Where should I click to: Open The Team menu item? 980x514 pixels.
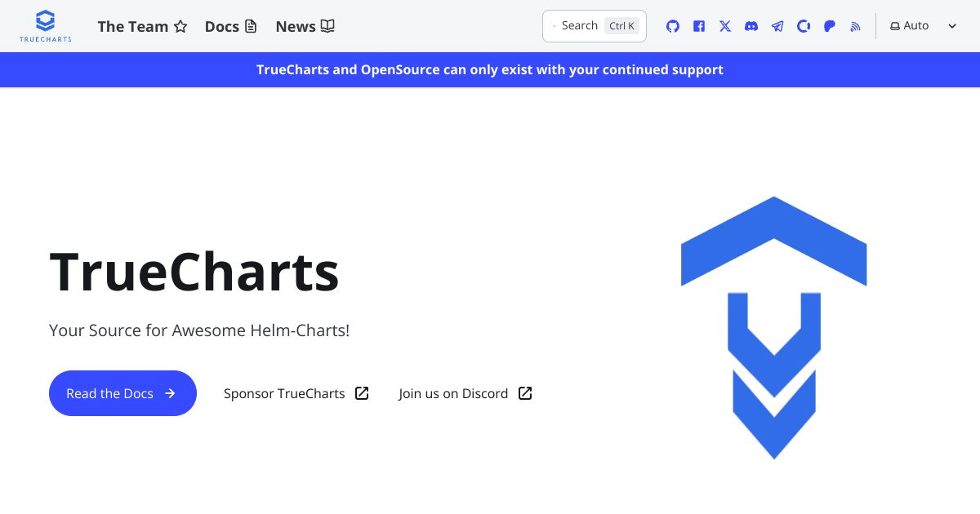[x=142, y=26]
